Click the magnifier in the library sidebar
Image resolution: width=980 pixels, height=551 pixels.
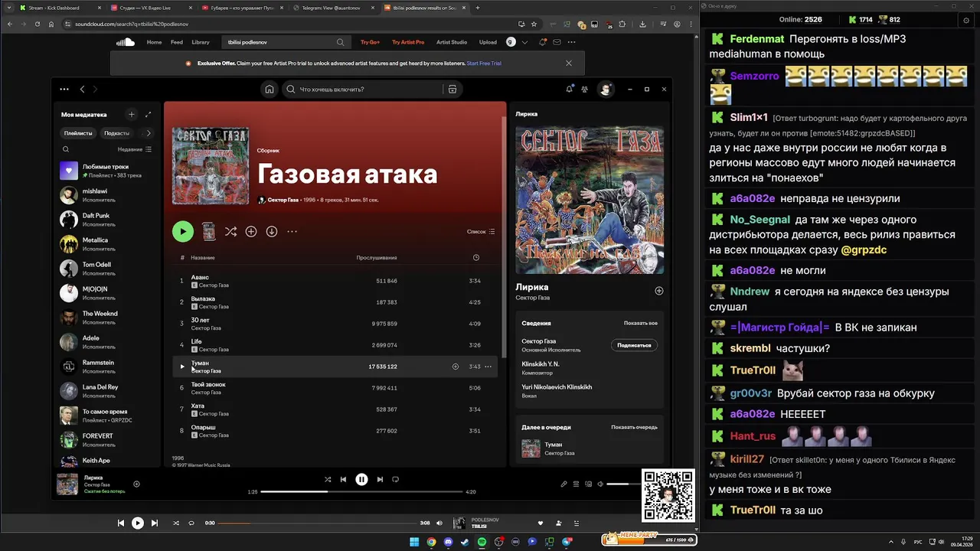pyautogui.click(x=66, y=149)
